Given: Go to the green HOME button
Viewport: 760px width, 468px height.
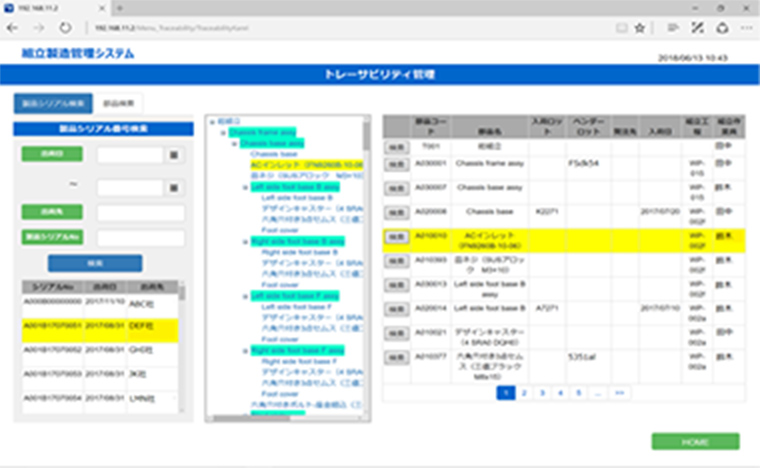Looking at the screenshot, I should 696,442.
